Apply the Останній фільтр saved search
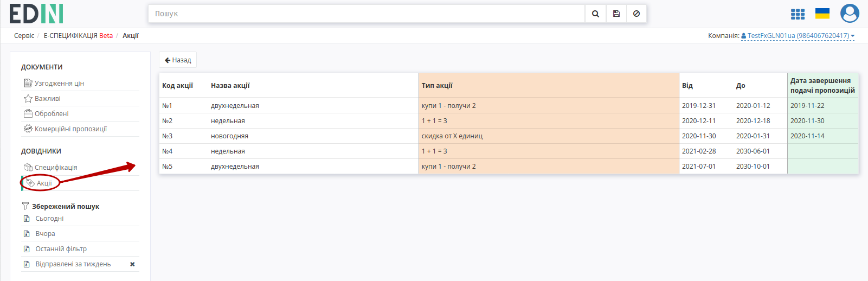Viewport: 868px width, 281px height. click(x=61, y=249)
